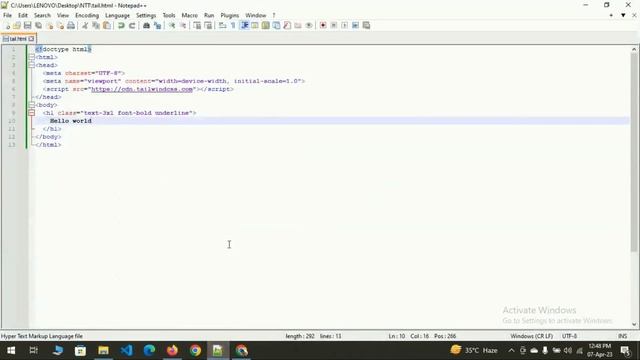Click the Zoom Out toolbar icon

coord(182,25)
